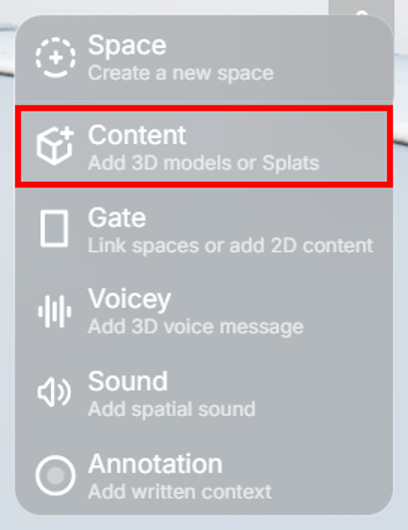Click "Add 3D voice message" text

tap(196, 327)
